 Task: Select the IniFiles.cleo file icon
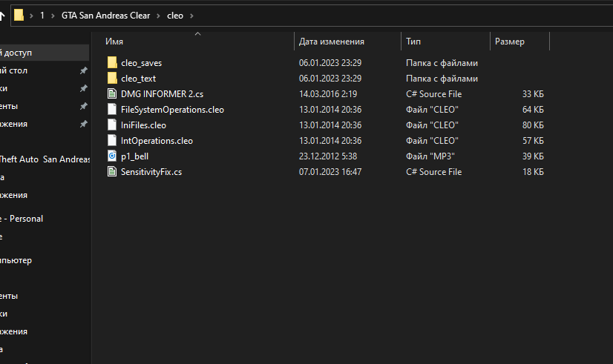pos(112,125)
